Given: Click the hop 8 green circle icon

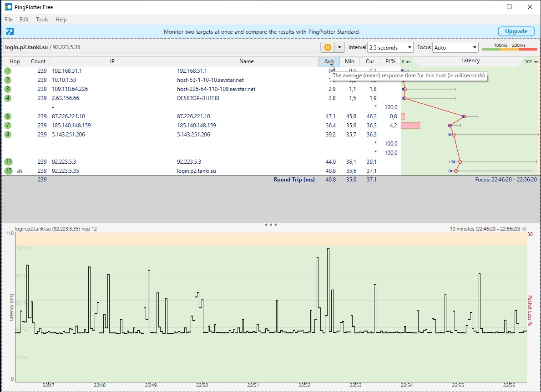Looking at the screenshot, I should (8, 135).
